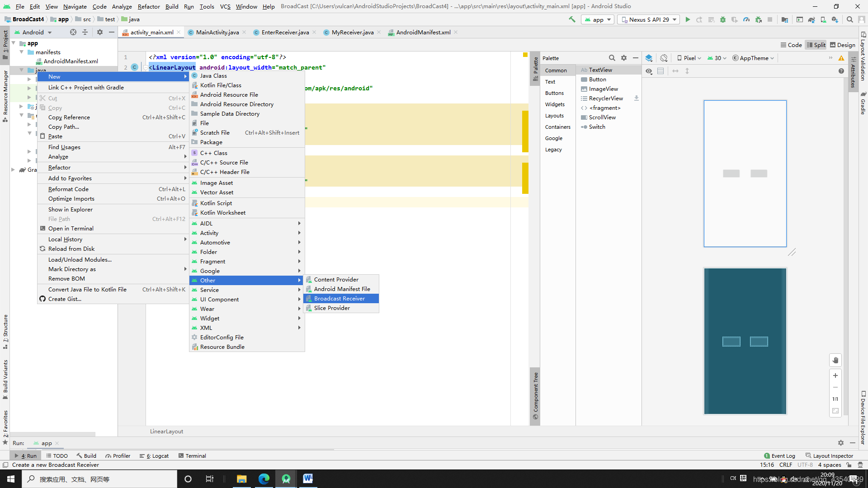Open Word from the taskbar

[x=308, y=479]
